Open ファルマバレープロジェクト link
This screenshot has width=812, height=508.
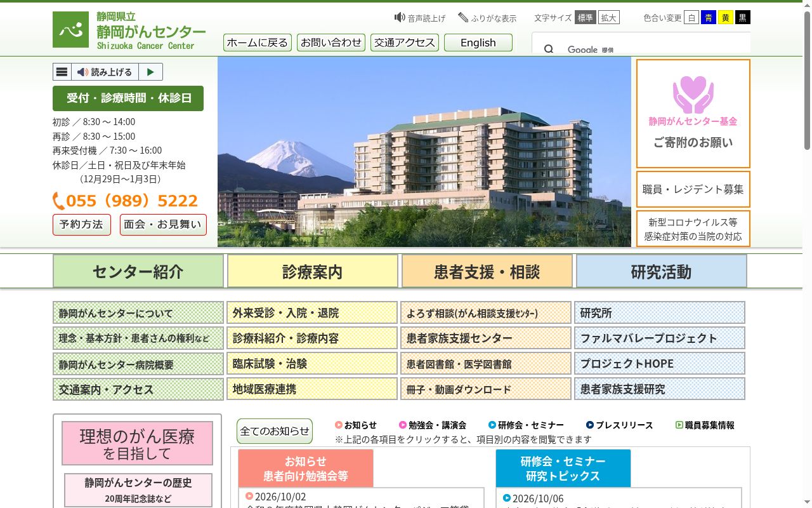[x=660, y=338]
